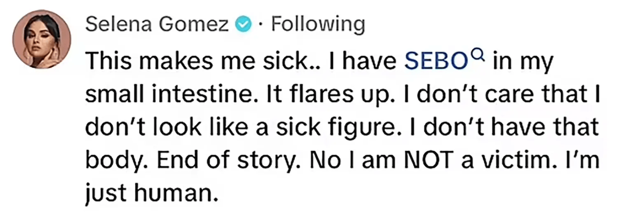Open the commenter's profile picture
This screenshot has height=213, width=644.
pos(41,39)
